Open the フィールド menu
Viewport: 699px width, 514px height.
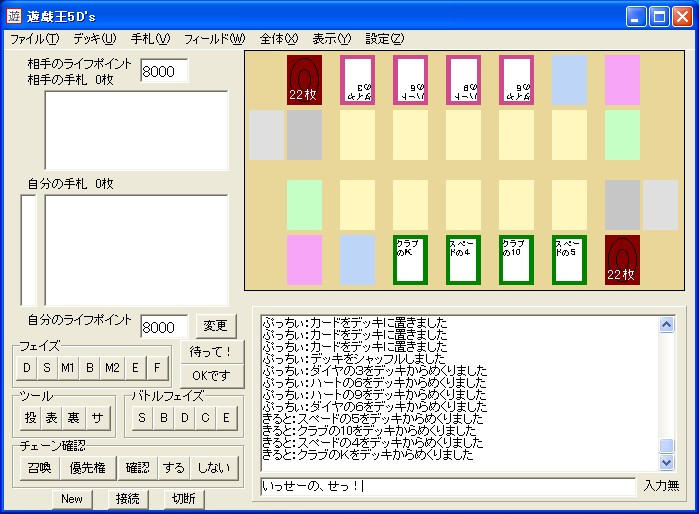click(214, 39)
